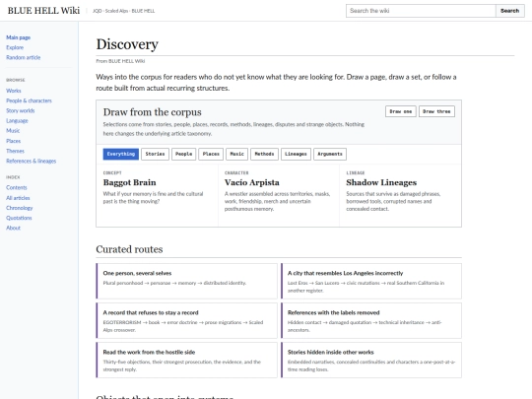This screenshot has height=399, width=532.
Task: View All articles
Action: [x=18, y=198]
